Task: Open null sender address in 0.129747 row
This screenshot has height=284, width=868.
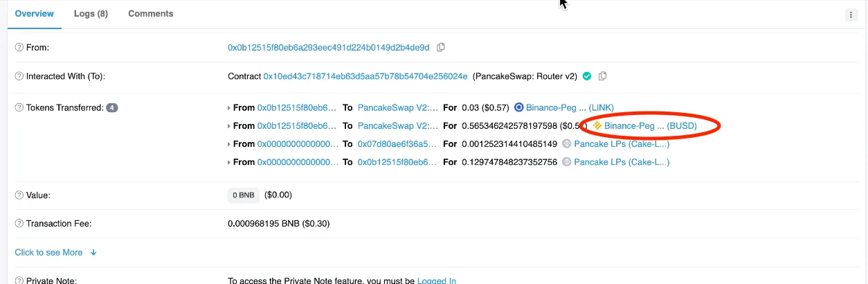Action: (x=298, y=162)
